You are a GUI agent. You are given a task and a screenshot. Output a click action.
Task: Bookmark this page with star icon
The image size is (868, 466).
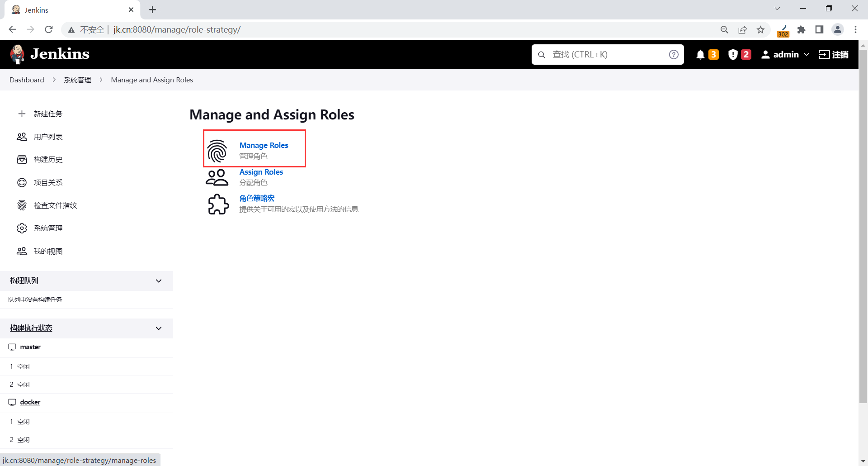(761, 29)
